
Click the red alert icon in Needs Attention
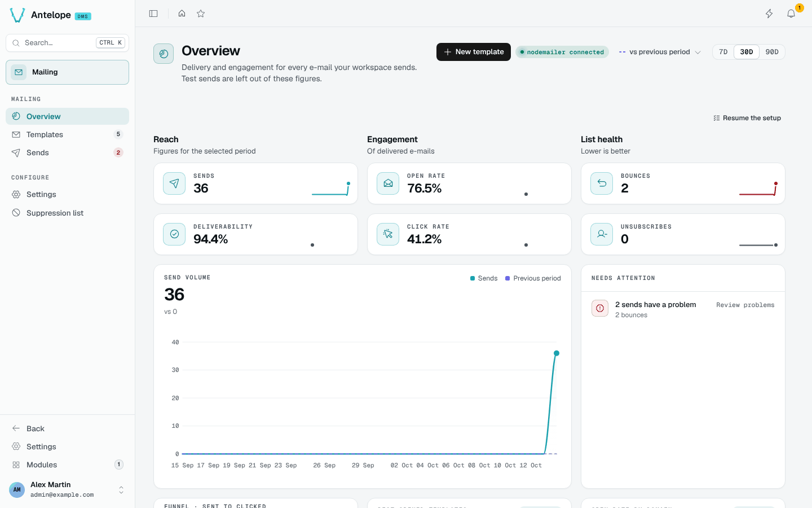[x=600, y=308]
